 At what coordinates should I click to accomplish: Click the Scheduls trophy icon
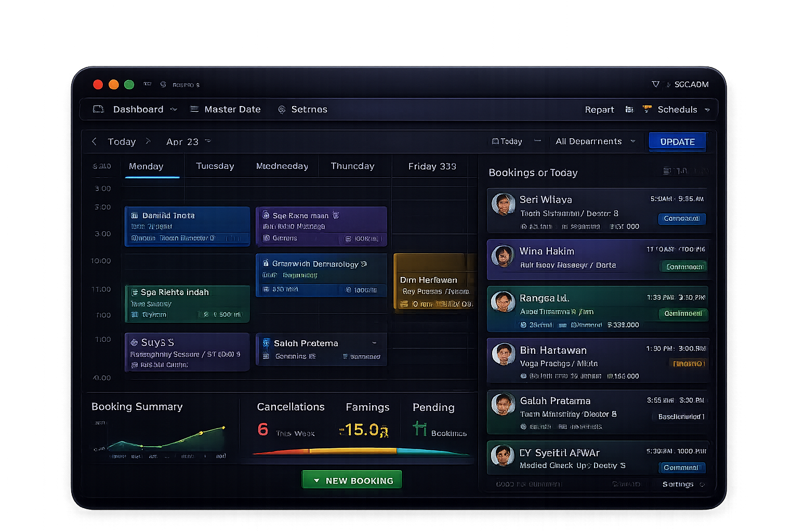647,109
